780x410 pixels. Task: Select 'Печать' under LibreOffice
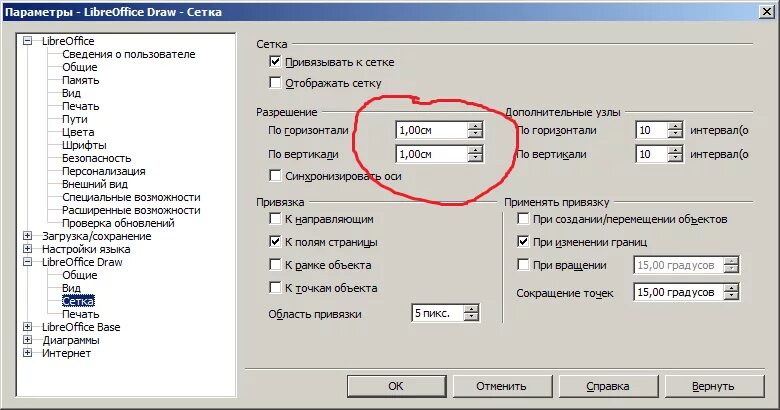(x=81, y=106)
